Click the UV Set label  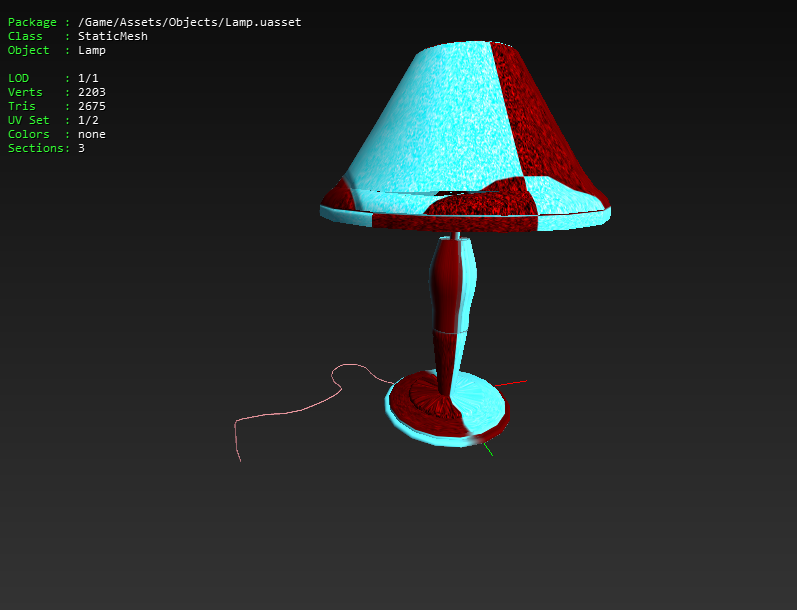point(28,120)
